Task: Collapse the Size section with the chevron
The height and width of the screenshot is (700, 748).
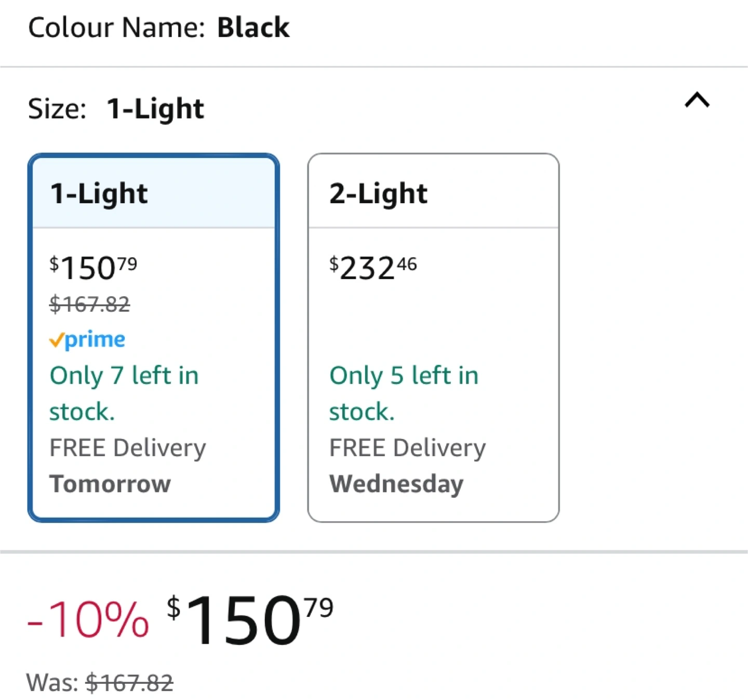Action: (697, 99)
